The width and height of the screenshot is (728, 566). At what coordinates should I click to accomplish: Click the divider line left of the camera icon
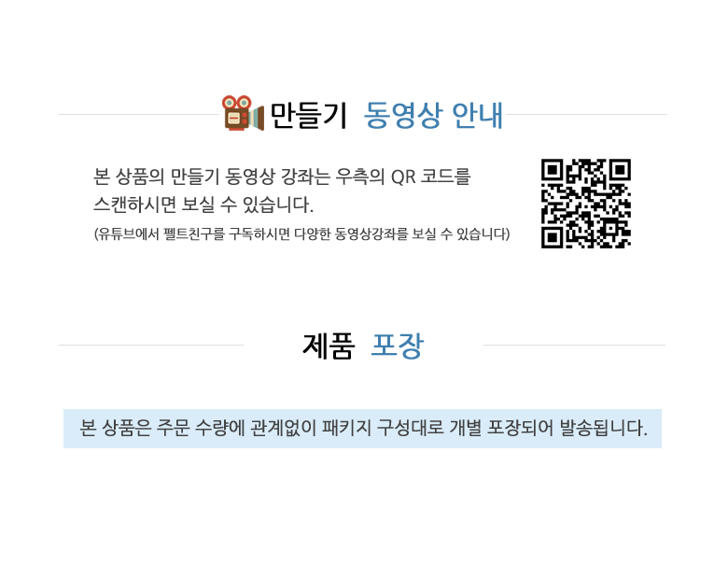click(x=139, y=114)
